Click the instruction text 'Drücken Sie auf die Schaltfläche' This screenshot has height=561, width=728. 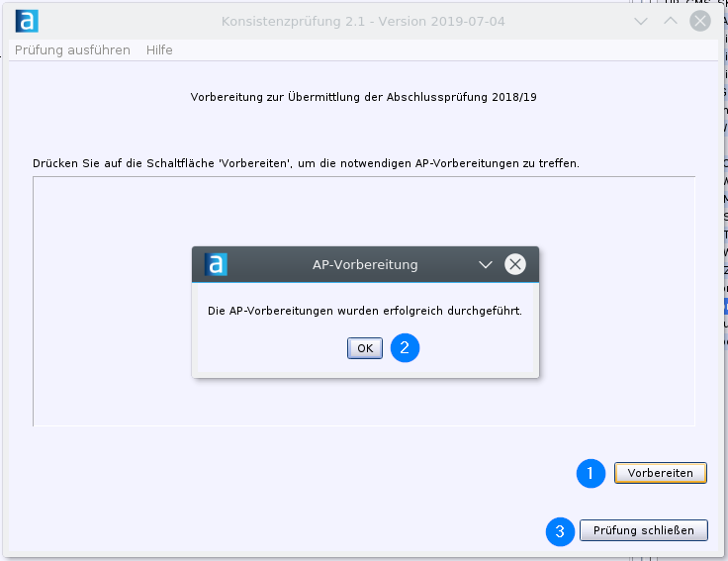click(x=124, y=163)
